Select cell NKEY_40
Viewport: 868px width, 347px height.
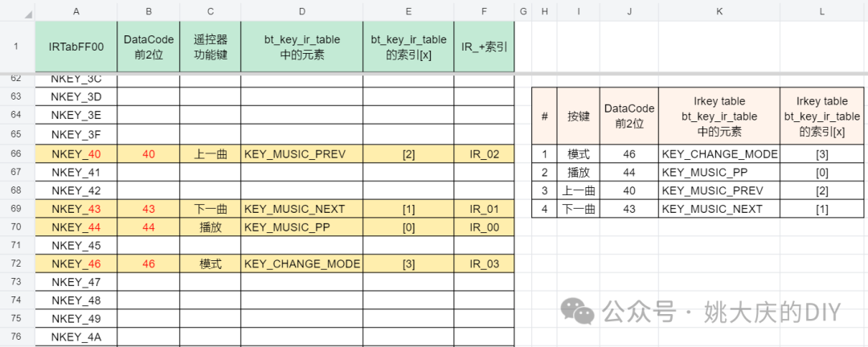[x=76, y=154]
